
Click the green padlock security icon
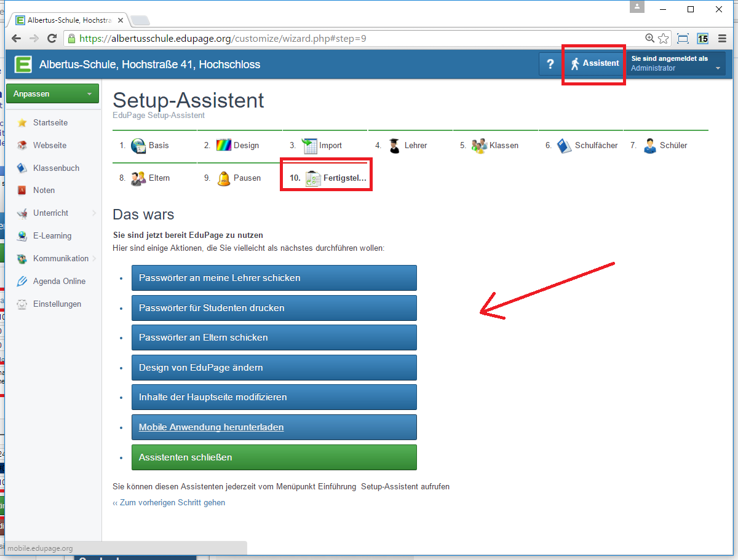[72, 38]
